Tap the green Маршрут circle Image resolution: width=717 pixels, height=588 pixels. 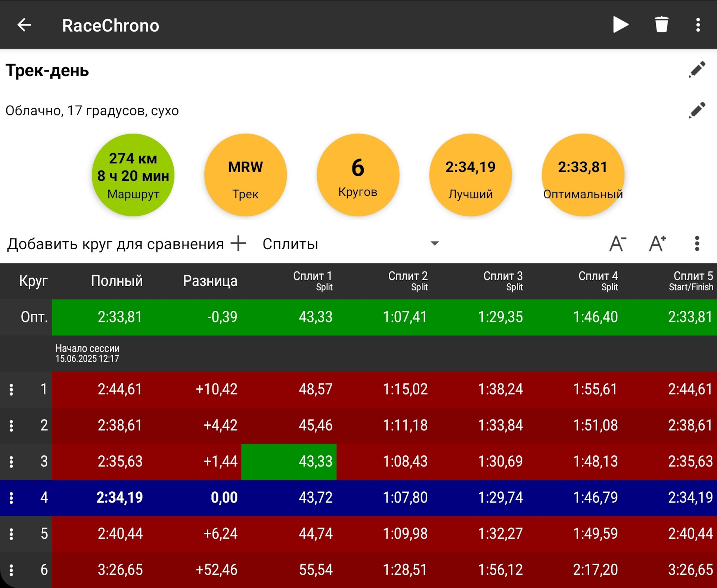pyautogui.click(x=133, y=175)
